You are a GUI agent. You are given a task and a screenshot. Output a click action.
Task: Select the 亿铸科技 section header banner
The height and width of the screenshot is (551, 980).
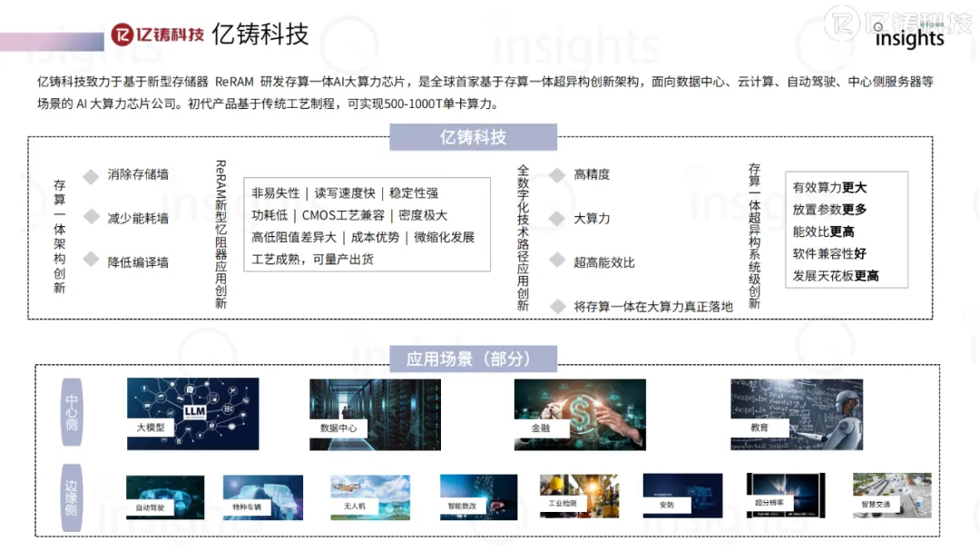pos(473,137)
